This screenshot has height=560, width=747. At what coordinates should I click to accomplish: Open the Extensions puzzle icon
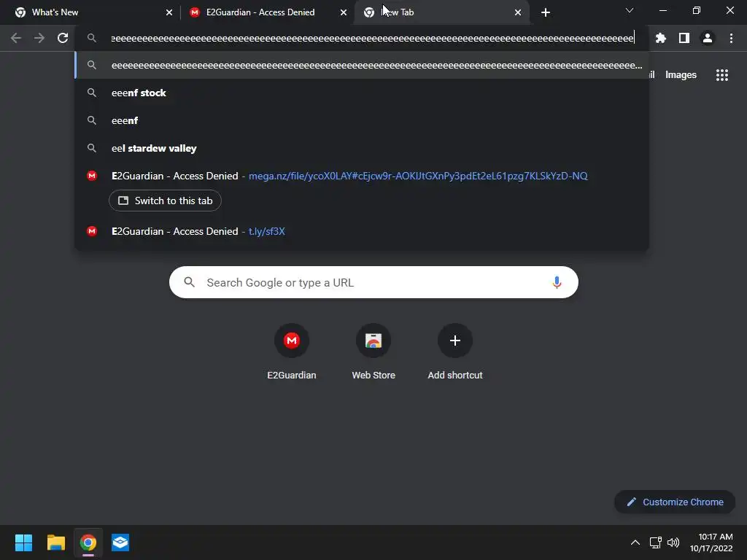point(660,38)
